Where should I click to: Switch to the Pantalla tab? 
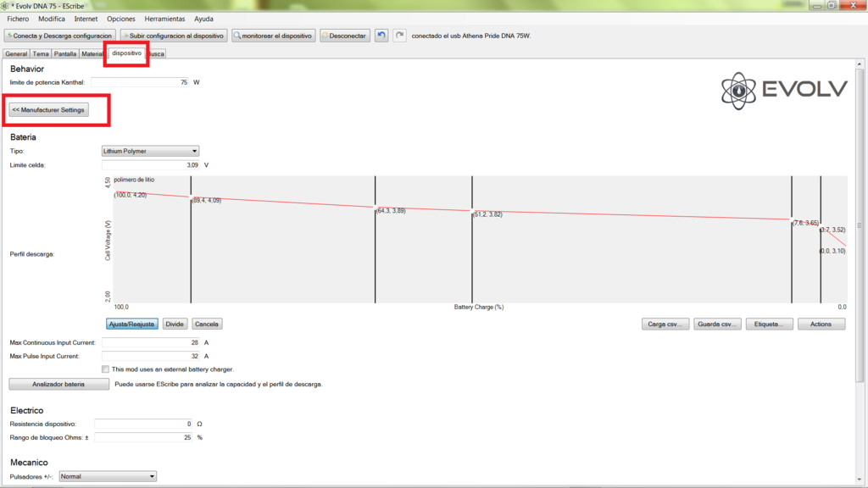pyautogui.click(x=64, y=53)
